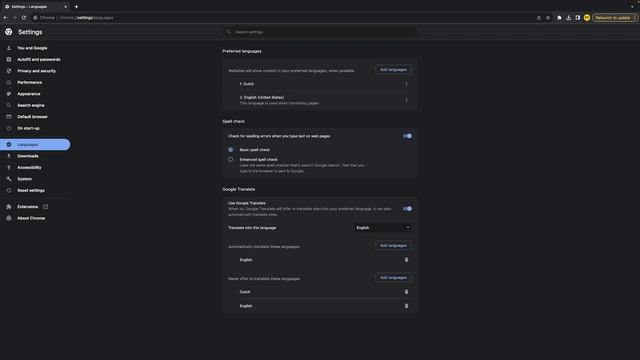Open more actions for English (United States)
Image resolution: width=640 pixels, height=360 pixels.
[406, 100]
